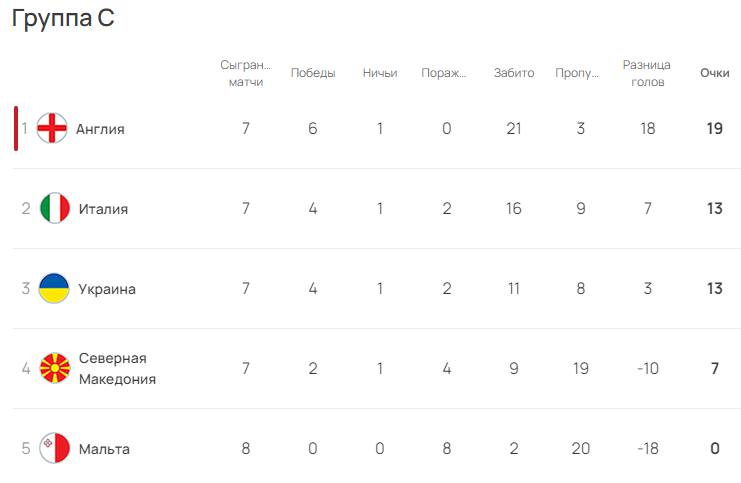The image size is (741, 483).
Task: Open the Италия team link
Action: pos(103,209)
